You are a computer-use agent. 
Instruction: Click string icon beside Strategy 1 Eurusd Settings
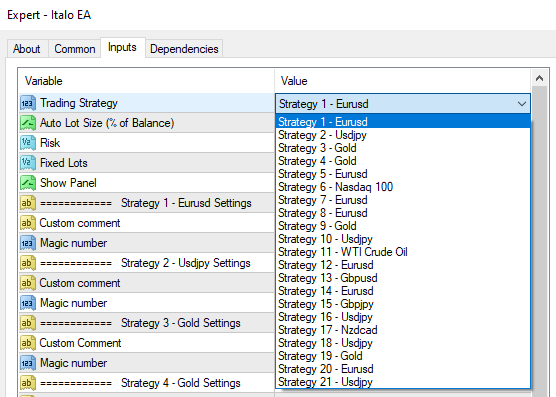[x=28, y=203]
